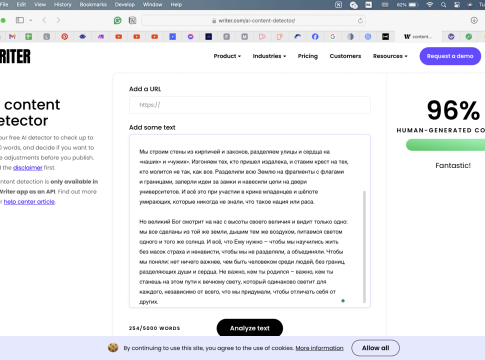Click the Writer logo

[15, 56]
